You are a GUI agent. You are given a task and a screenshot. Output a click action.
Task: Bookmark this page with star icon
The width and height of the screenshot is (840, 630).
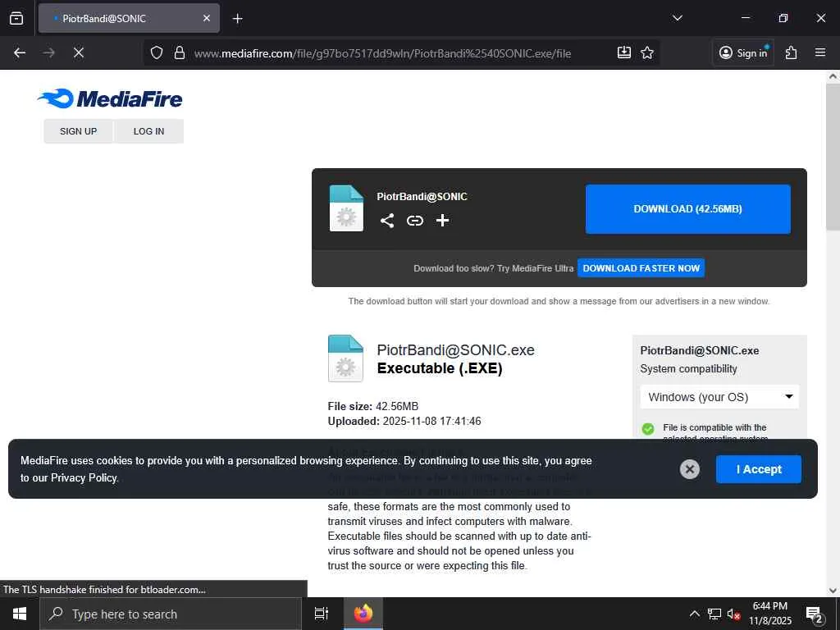[647, 52]
